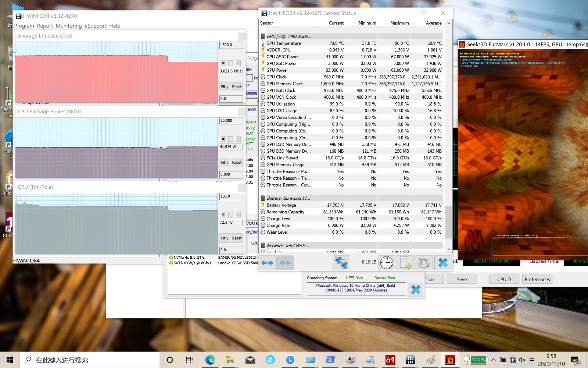
Task: Show hidden tray icons with the chevron
Action: [493, 360]
